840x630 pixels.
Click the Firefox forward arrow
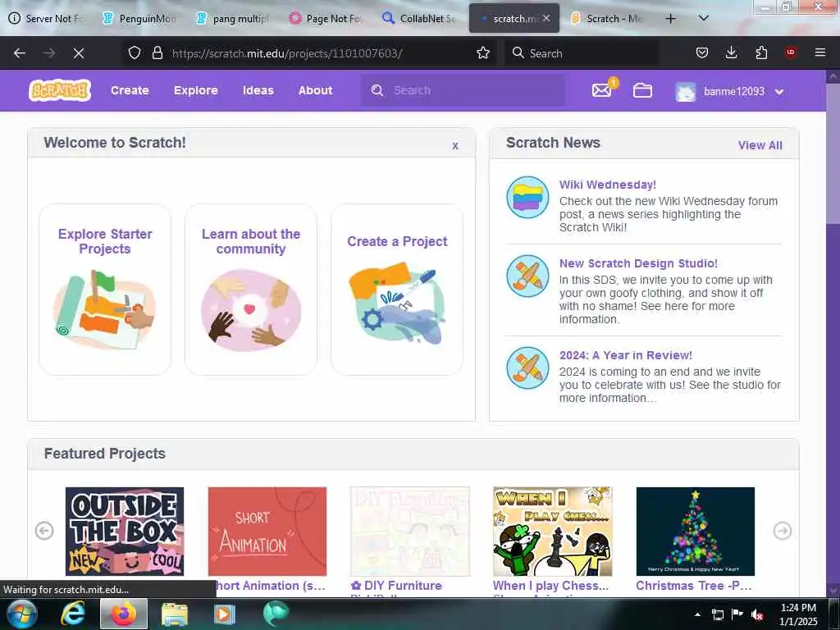(x=49, y=53)
